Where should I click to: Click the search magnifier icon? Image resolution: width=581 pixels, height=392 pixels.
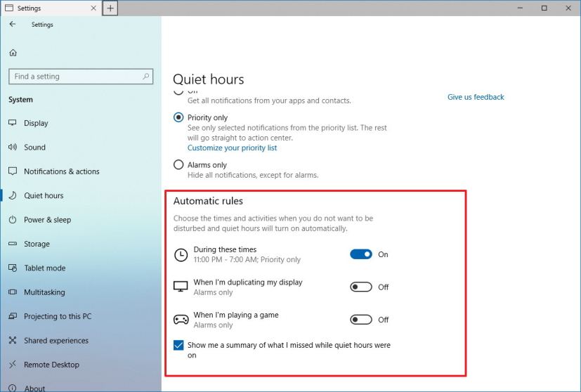pos(145,77)
